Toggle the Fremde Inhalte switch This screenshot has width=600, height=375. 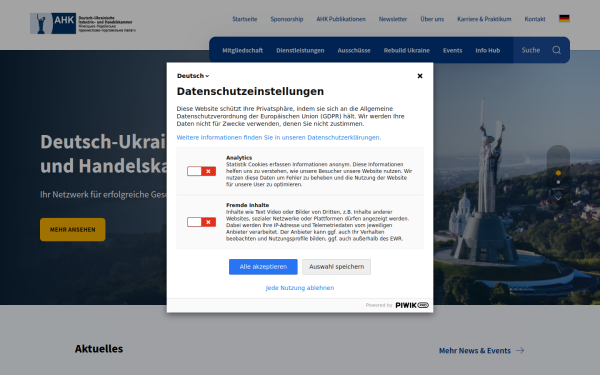tap(201, 222)
